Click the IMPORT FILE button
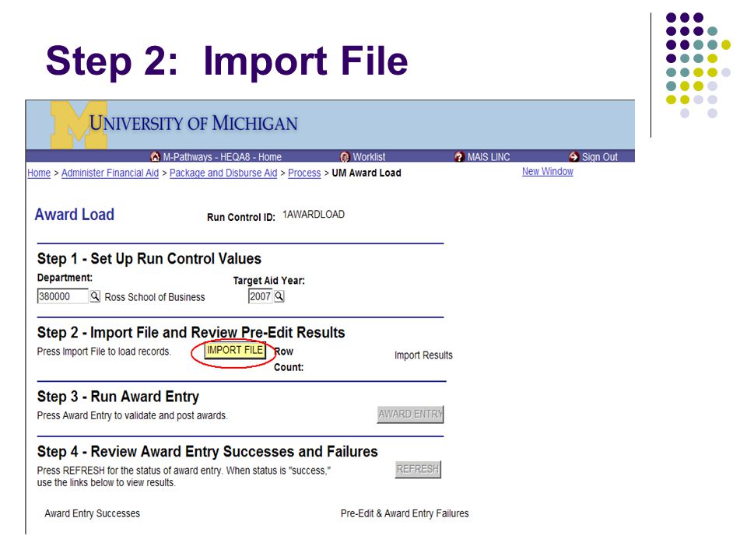747x560 pixels. pyautogui.click(x=235, y=350)
